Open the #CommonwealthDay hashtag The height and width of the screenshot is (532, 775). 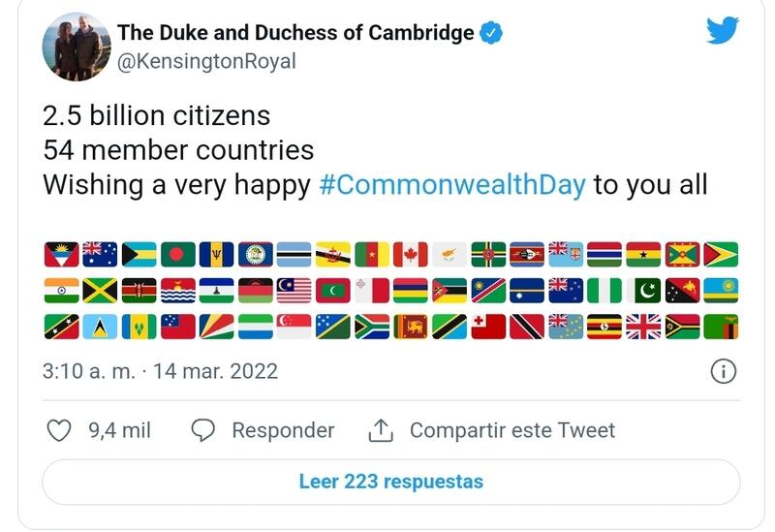[x=451, y=184]
